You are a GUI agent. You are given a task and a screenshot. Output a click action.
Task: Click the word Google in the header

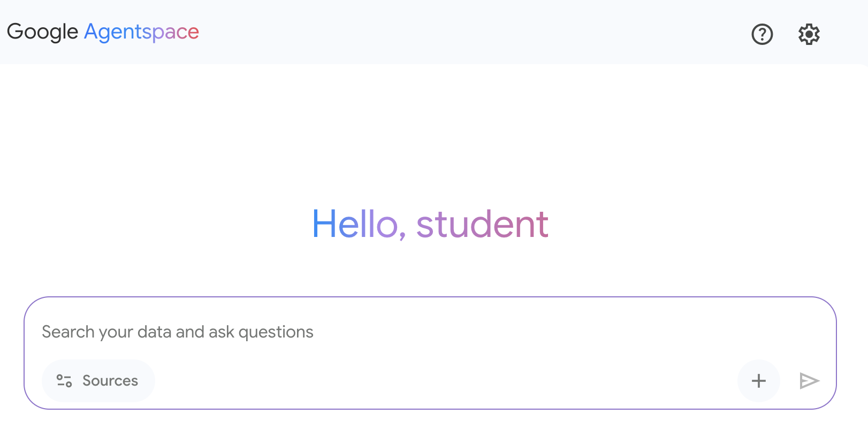43,32
